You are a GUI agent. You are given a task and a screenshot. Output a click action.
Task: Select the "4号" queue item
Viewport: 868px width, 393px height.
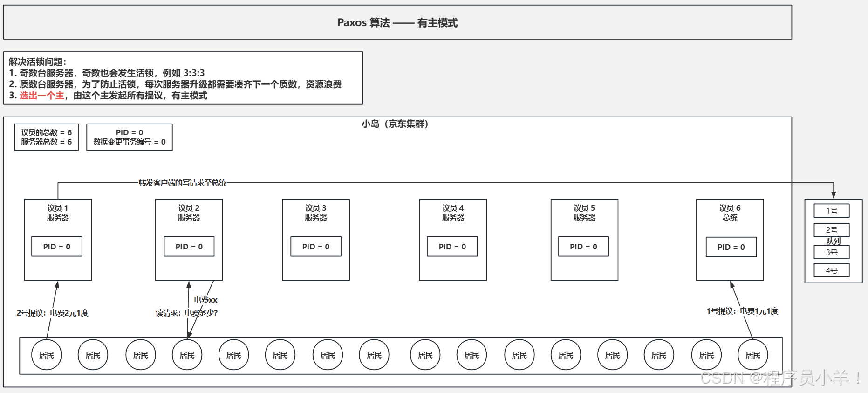click(832, 270)
